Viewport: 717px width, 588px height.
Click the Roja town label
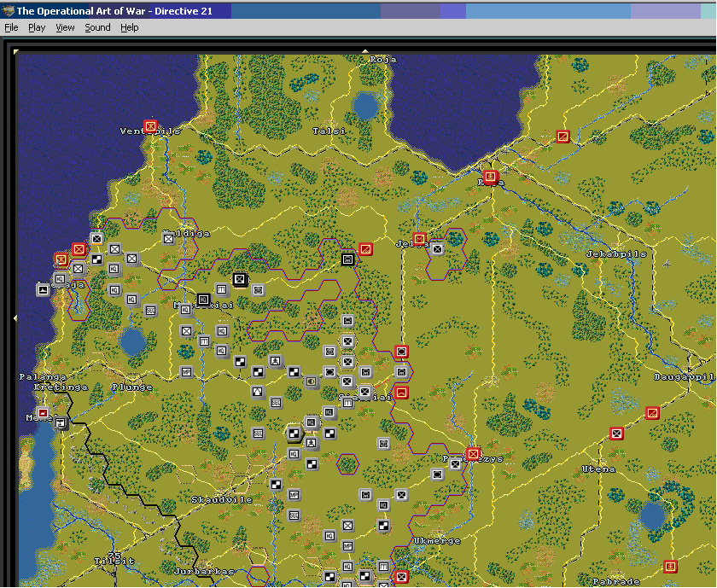[x=383, y=60]
